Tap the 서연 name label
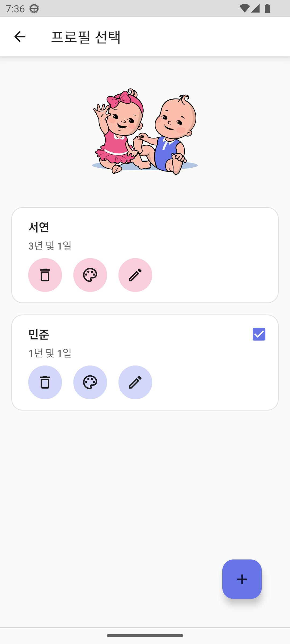The width and height of the screenshot is (290, 644). [x=39, y=227]
